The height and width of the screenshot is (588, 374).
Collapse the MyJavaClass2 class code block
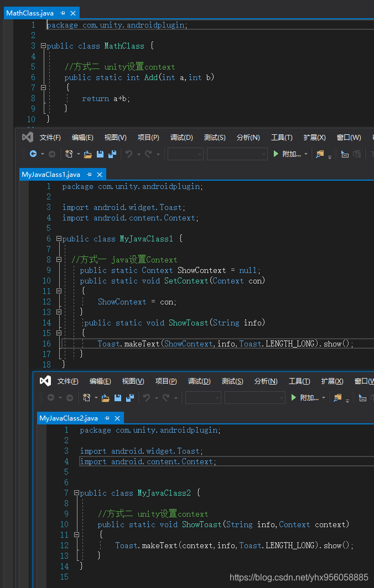click(x=76, y=493)
